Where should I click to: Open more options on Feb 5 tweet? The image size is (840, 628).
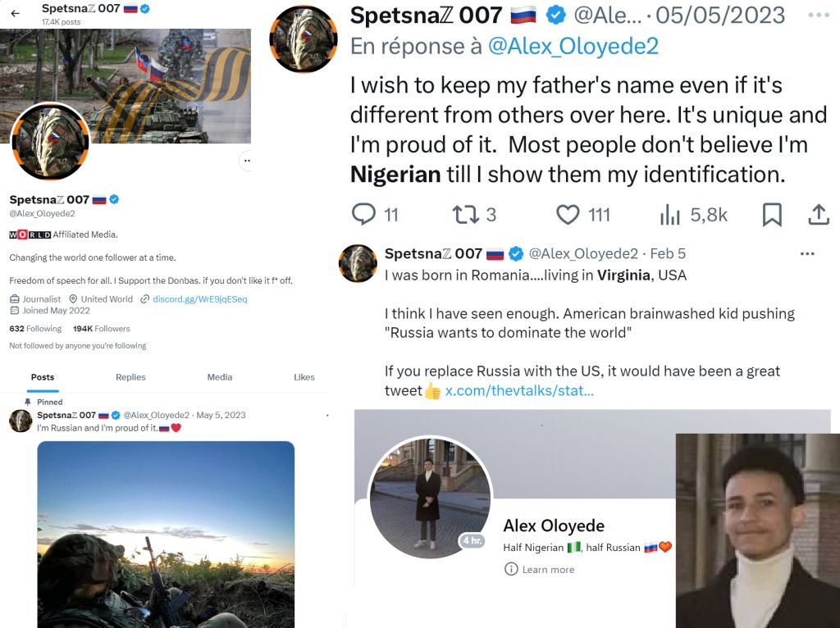click(x=807, y=254)
